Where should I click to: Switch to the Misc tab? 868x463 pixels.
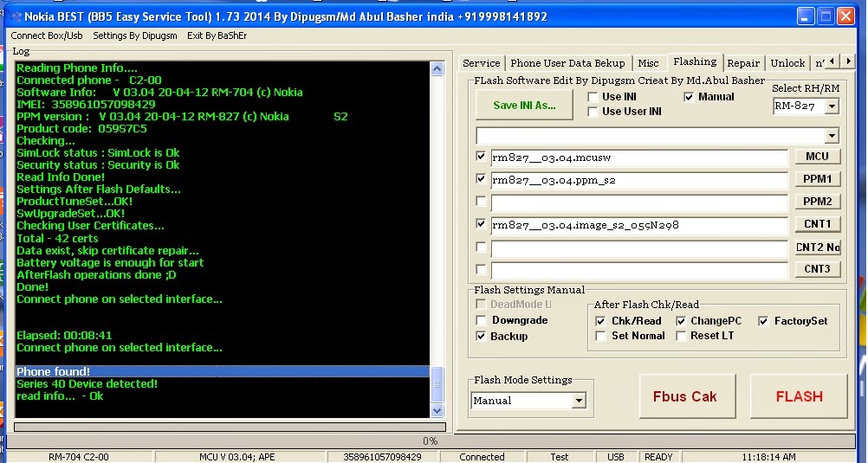[x=648, y=63]
